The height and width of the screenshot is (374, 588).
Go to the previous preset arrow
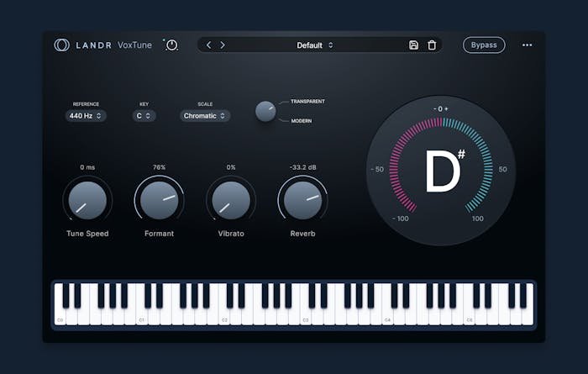tap(209, 45)
